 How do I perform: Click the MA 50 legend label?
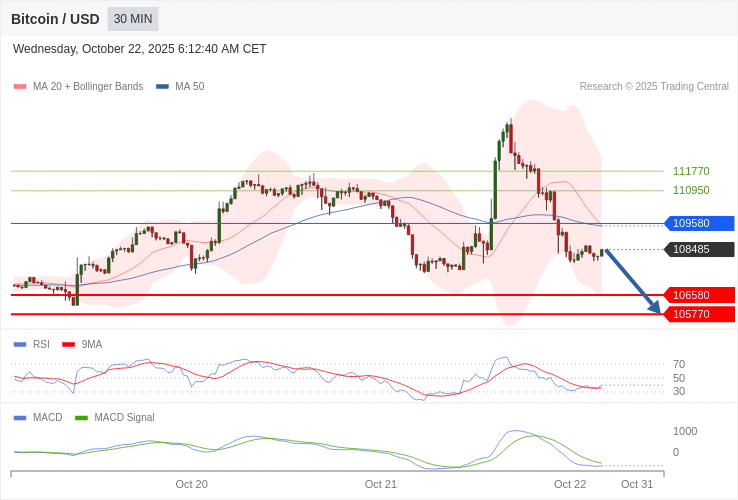[190, 87]
